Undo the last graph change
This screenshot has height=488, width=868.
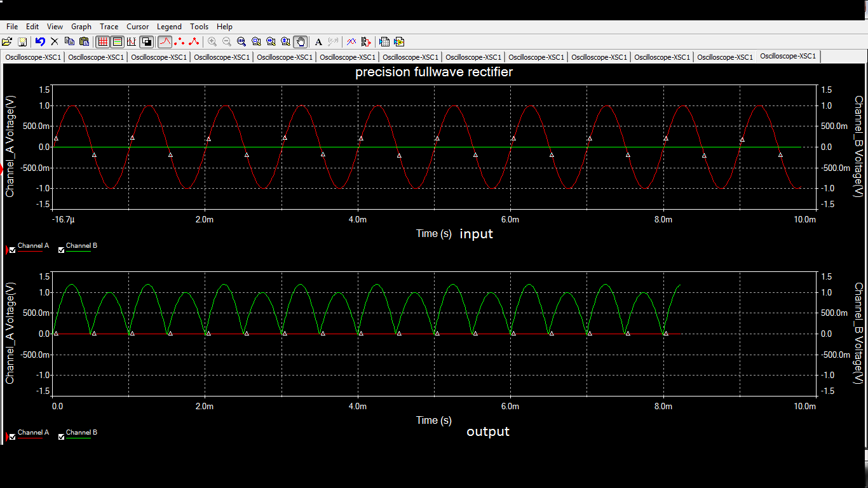tap(39, 42)
